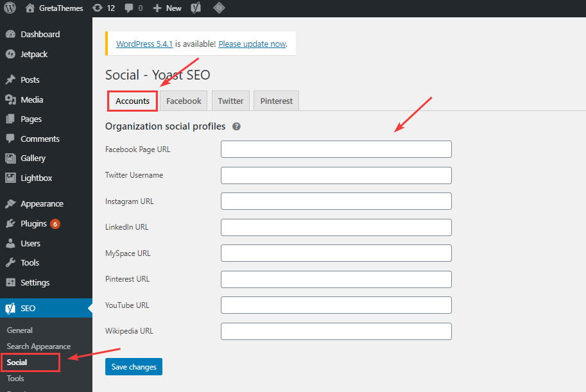Click the diamond icon in admin bar

[219, 8]
